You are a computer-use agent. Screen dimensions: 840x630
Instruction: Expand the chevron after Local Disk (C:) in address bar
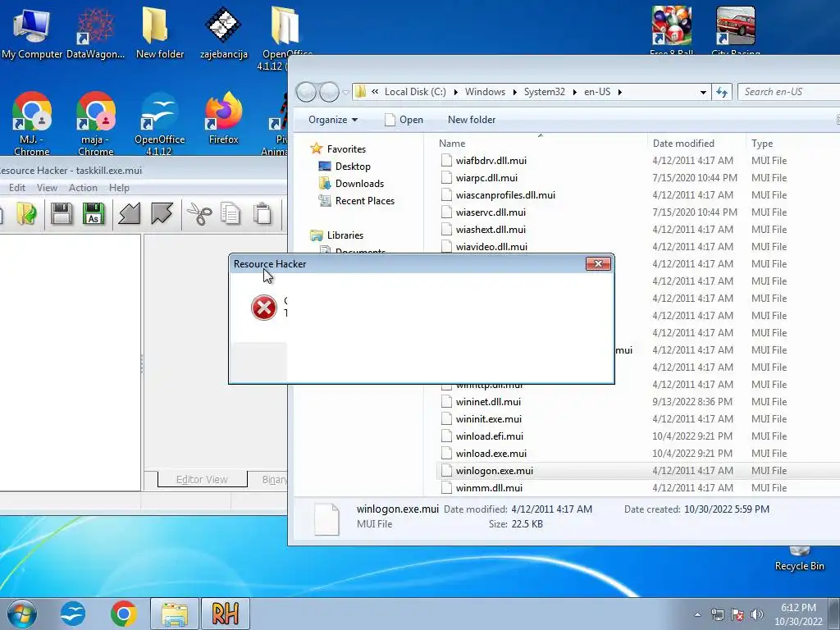click(456, 92)
